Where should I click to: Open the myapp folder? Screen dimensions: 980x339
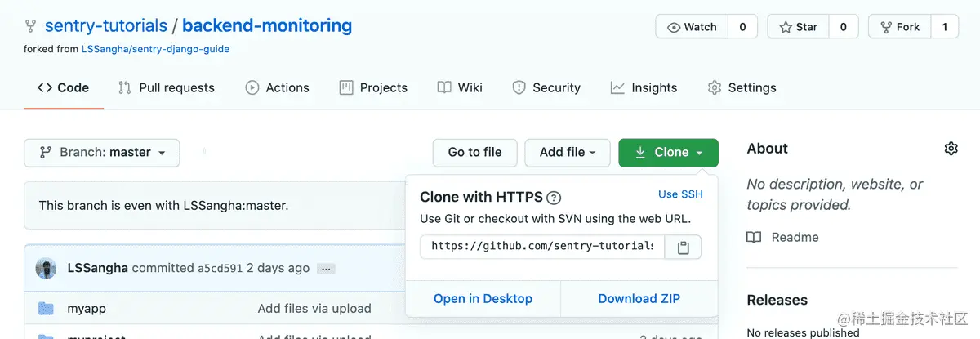(87, 309)
